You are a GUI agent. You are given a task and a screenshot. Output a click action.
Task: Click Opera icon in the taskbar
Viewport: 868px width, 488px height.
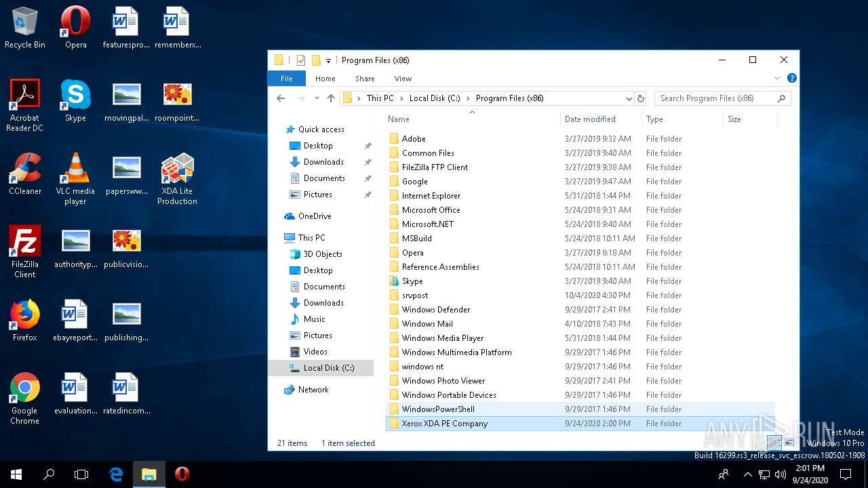(182, 474)
